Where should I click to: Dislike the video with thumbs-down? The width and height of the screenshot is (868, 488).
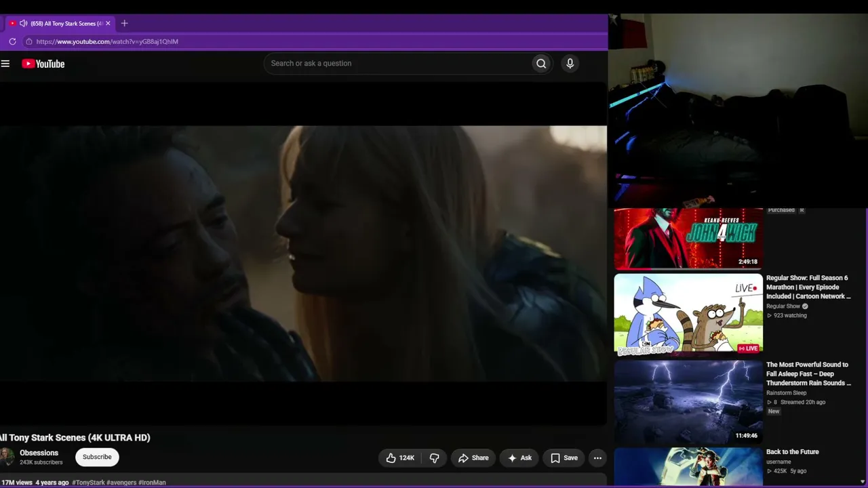click(x=434, y=458)
